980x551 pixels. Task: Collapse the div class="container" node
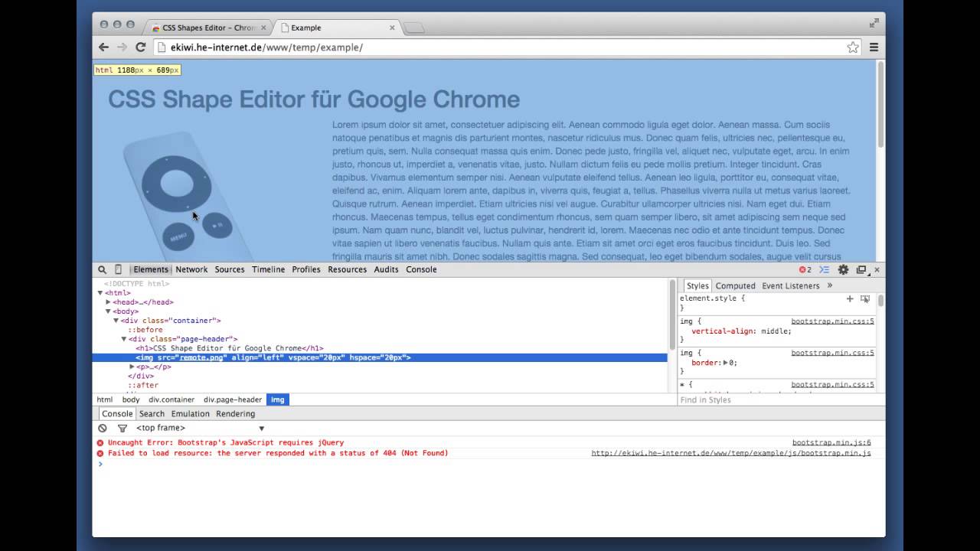(x=116, y=321)
